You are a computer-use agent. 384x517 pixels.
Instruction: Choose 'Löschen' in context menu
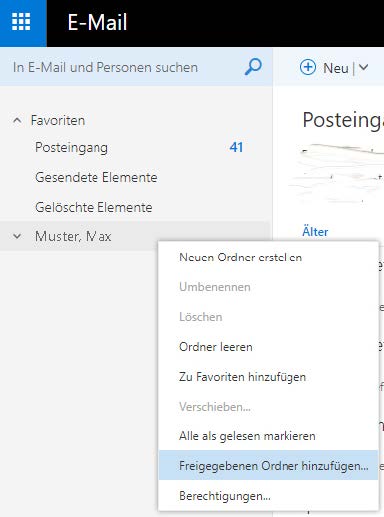(268, 317)
